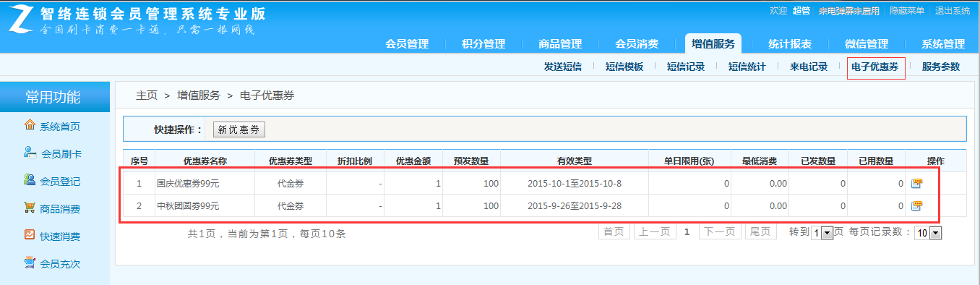Expand the 每页记录数 dropdown
The height and width of the screenshot is (285, 980).
tap(928, 233)
